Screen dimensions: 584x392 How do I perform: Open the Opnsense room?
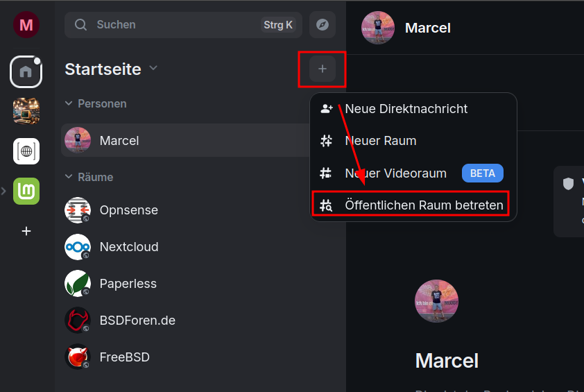click(x=128, y=210)
